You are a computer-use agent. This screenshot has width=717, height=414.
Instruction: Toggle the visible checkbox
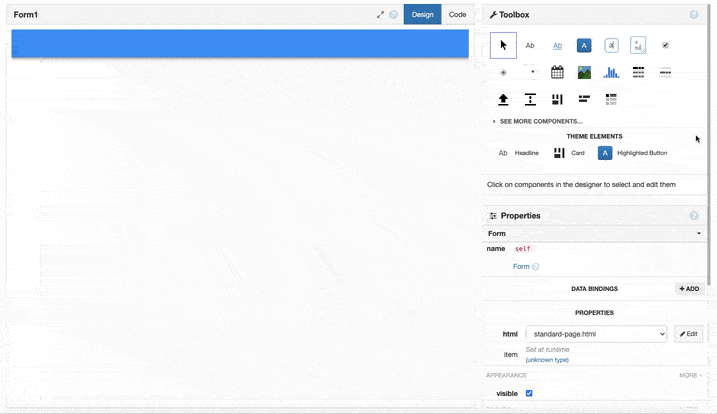tap(529, 393)
